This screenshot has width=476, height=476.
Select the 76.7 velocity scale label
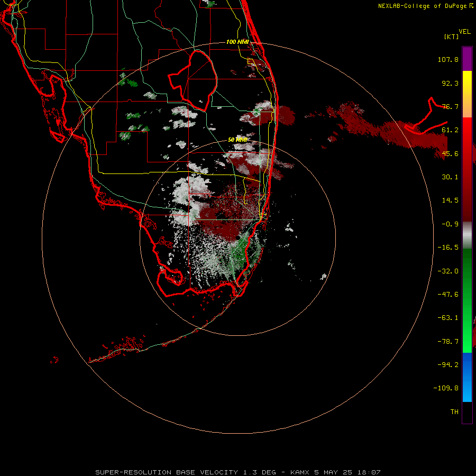point(450,106)
